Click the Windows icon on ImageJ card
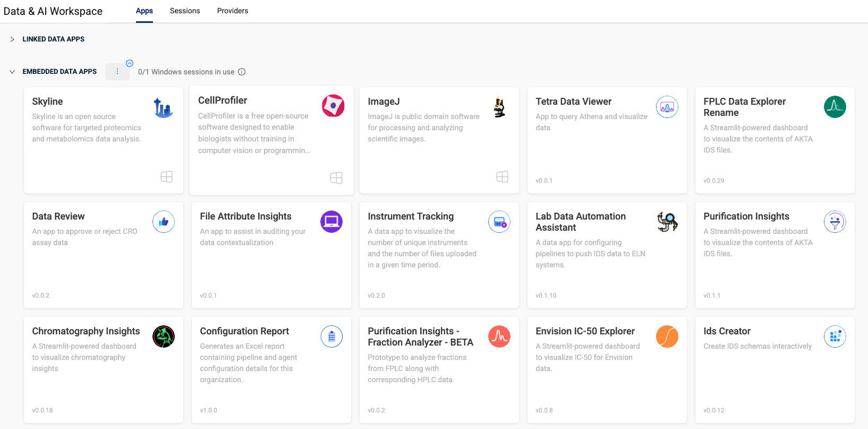868x429 pixels. tap(503, 176)
